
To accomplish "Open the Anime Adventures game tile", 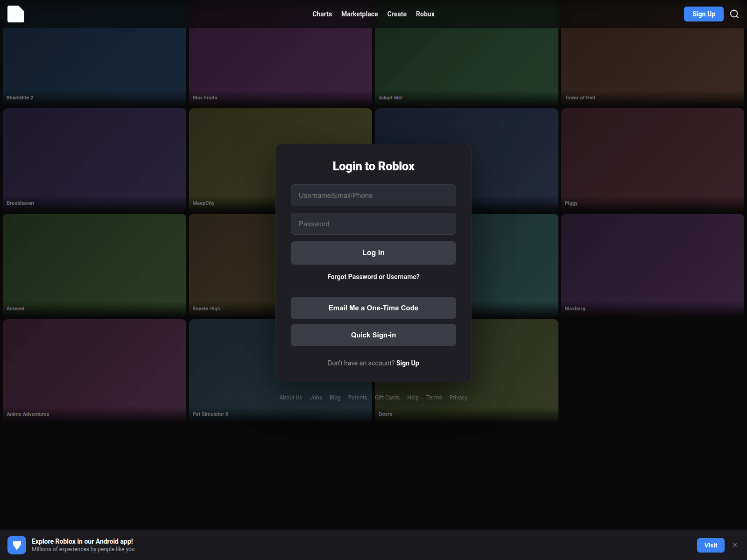I will pos(94,371).
